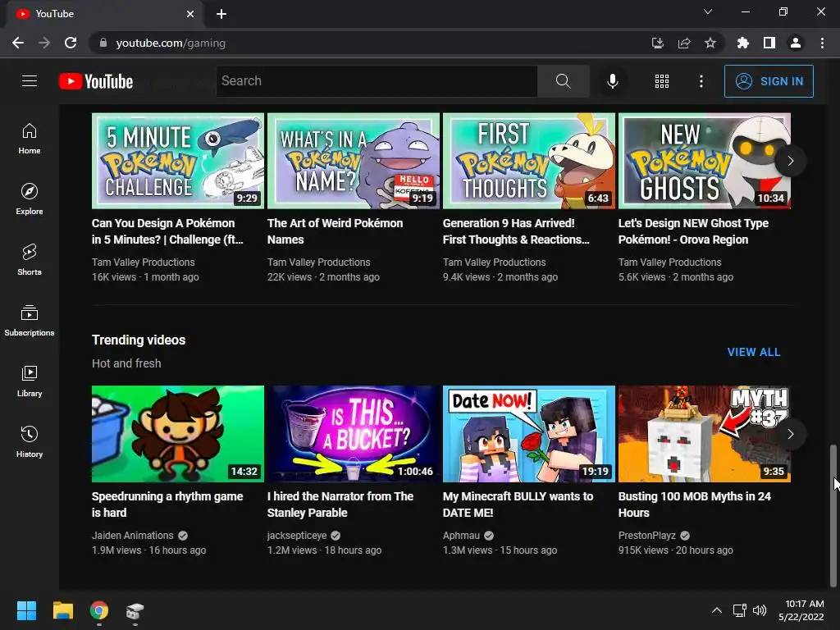Open title 'Can You Design A Pokémon in 5 Minutes?'
The image size is (840, 630).
pyautogui.click(x=167, y=231)
